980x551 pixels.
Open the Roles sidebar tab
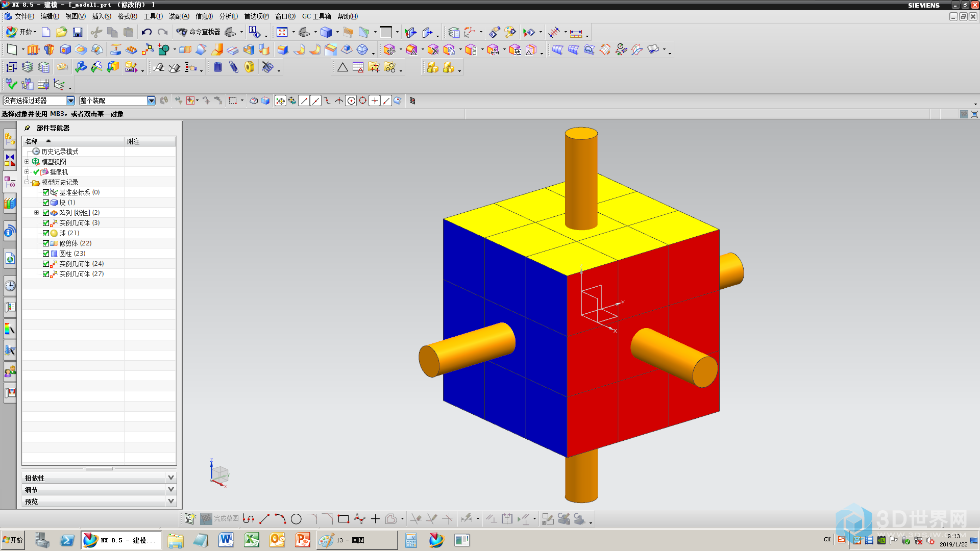coord(10,371)
